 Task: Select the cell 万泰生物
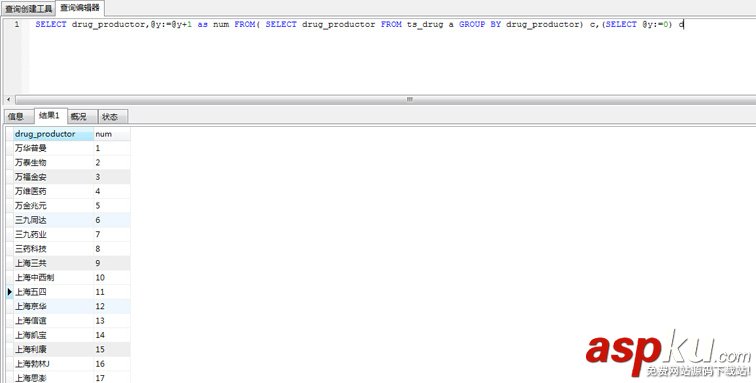coord(54,163)
